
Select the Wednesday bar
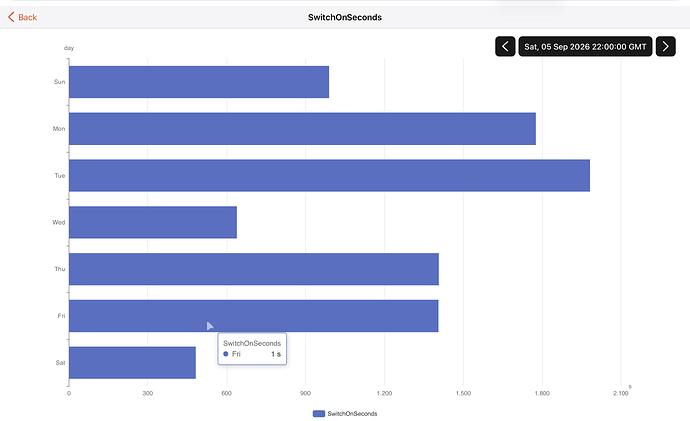coord(153,222)
